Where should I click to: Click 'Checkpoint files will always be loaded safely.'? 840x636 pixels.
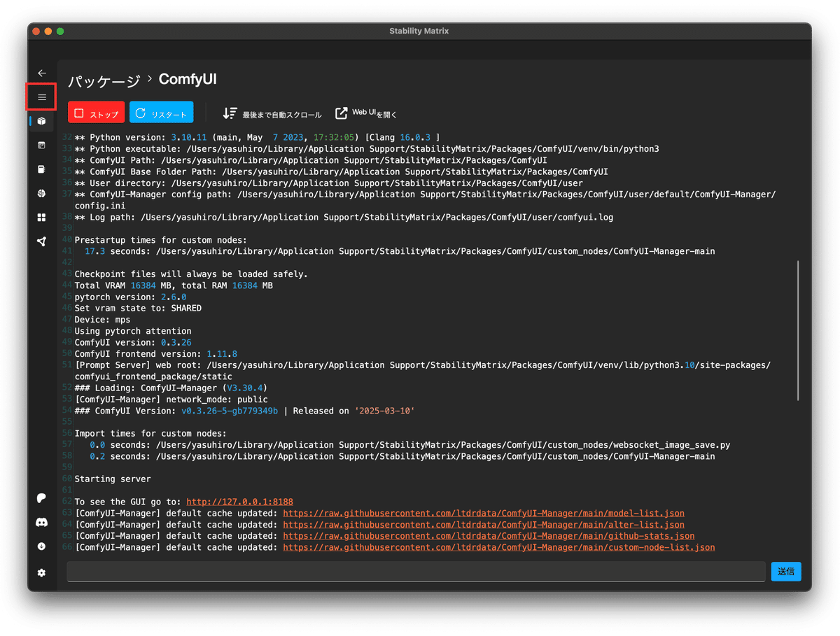click(x=191, y=274)
